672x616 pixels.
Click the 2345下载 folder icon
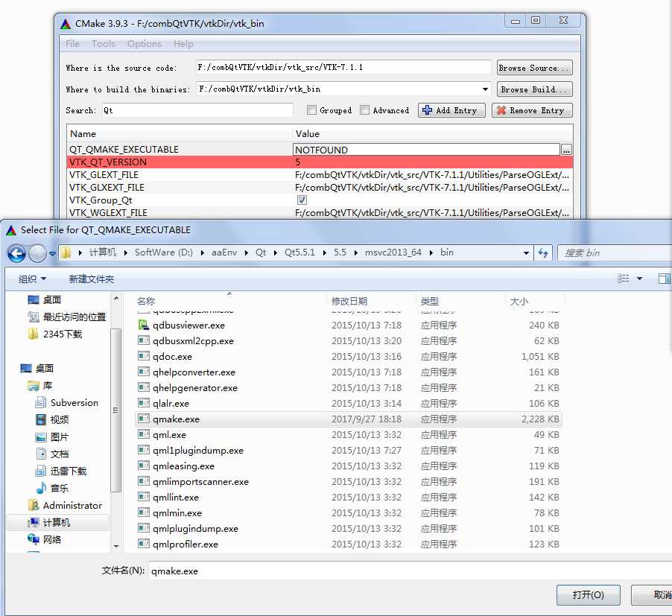pos(33,334)
